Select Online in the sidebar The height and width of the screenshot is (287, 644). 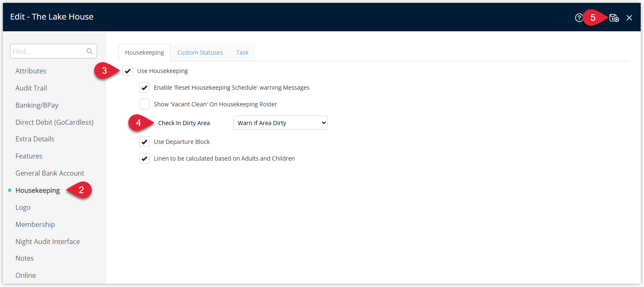25,275
